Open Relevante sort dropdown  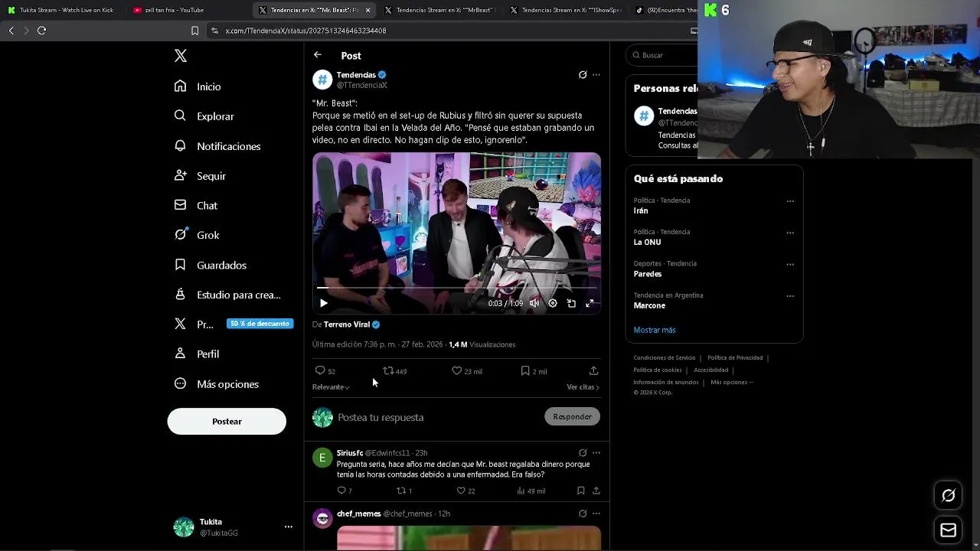coord(331,387)
